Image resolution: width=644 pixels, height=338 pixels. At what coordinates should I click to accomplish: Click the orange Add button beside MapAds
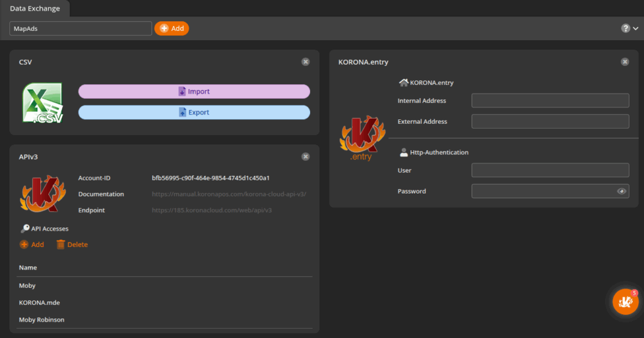172,28
